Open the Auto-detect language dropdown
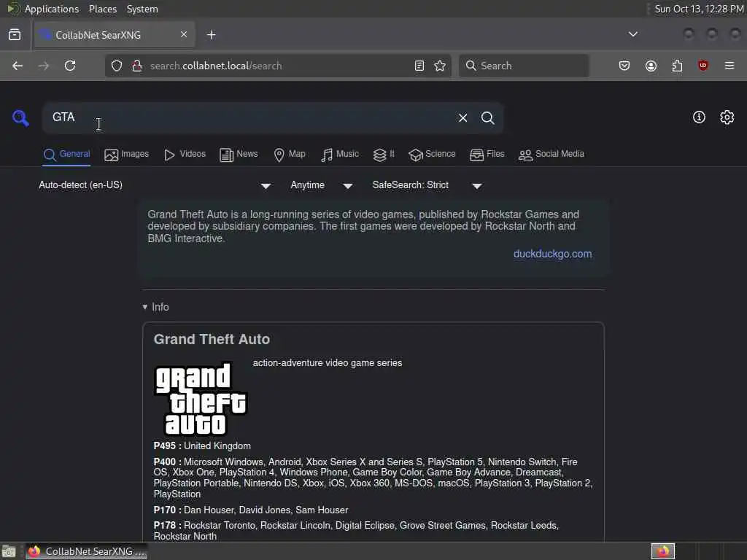Viewport: 747px width, 560px height. click(155, 185)
